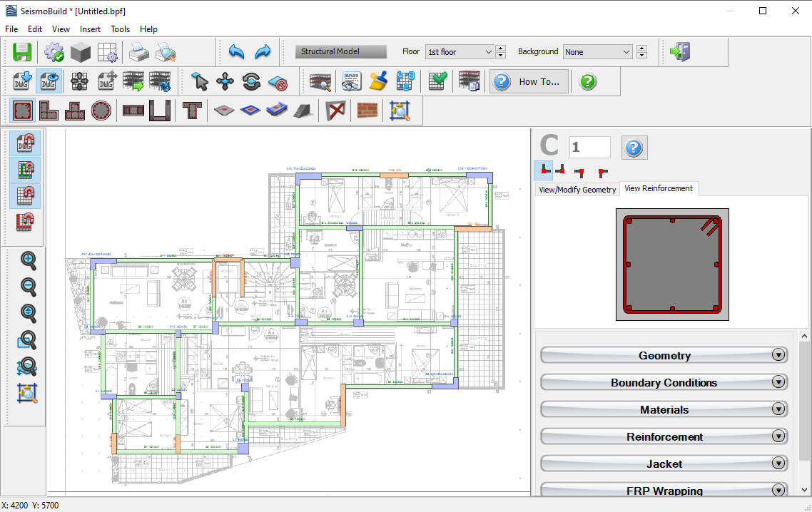Select the rectangular column section tool
The height and width of the screenshot is (512, 812).
click(23, 111)
